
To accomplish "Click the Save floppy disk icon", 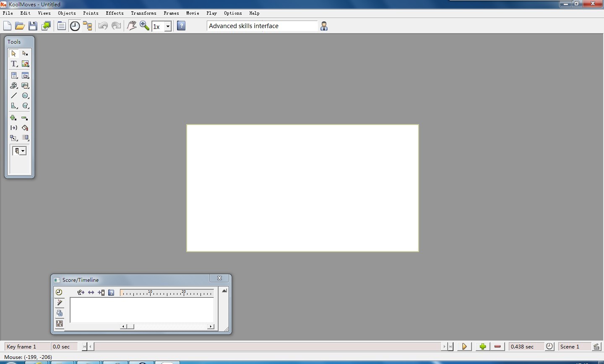I will [33, 26].
